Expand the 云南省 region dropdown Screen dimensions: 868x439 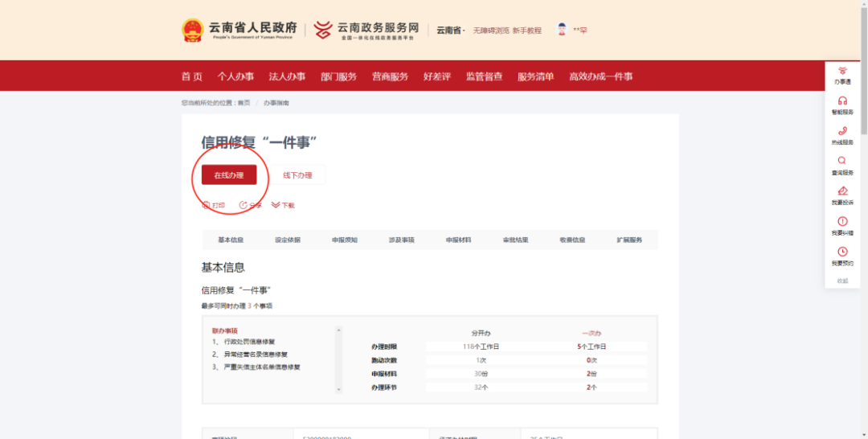[450, 31]
